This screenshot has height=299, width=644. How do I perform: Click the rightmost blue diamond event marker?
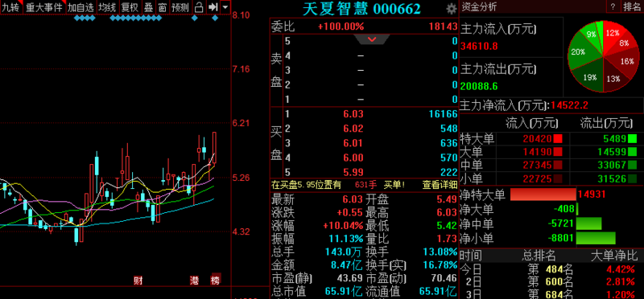[x=215, y=18]
